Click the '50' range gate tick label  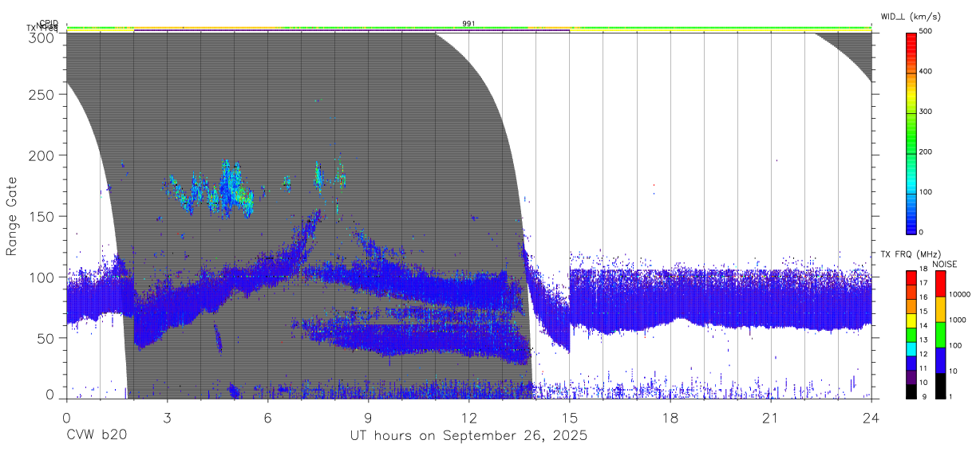pyautogui.click(x=46, y=338)
